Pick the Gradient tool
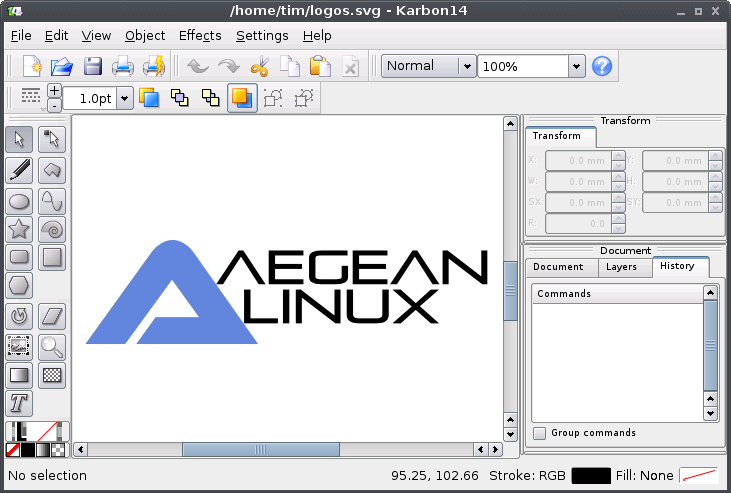This screenshot has height=493, width=731. click(x=19, y=376)
